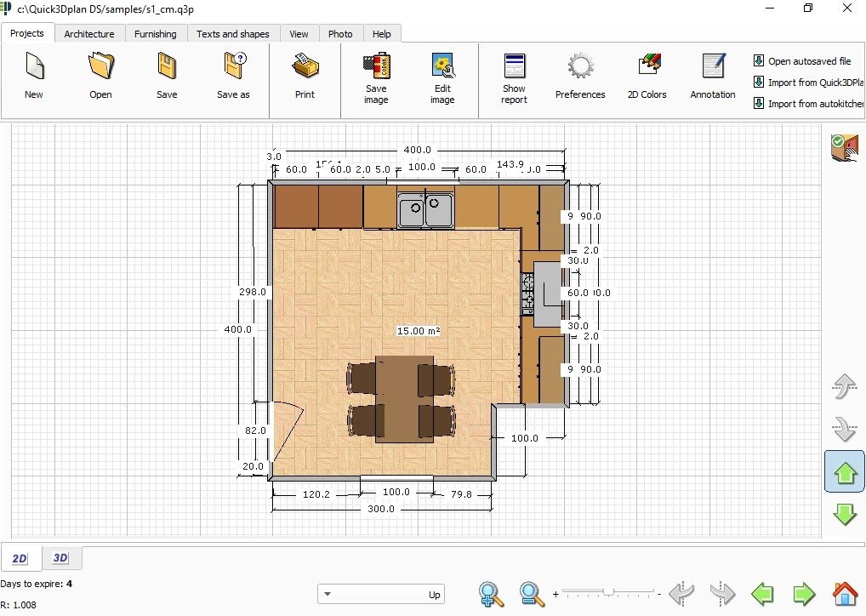Click the rotate right gray arrow at bottom

pyautogui.click(x=722, y=594)
